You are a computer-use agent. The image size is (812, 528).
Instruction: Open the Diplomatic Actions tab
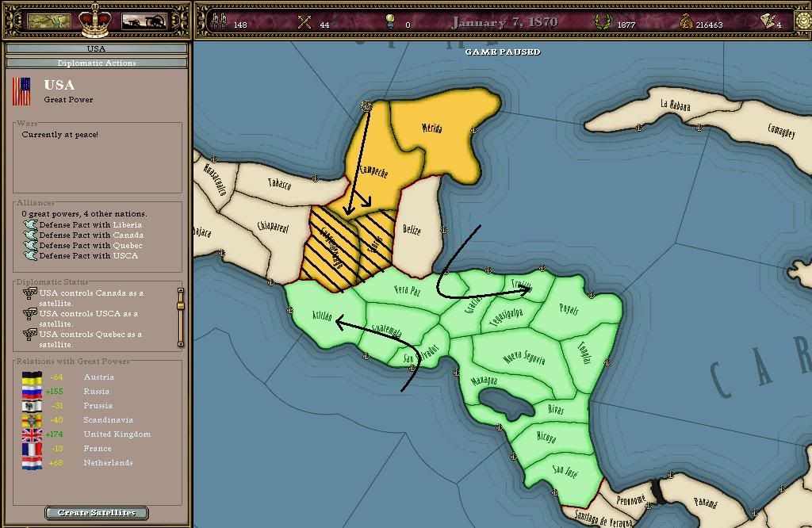96,63
